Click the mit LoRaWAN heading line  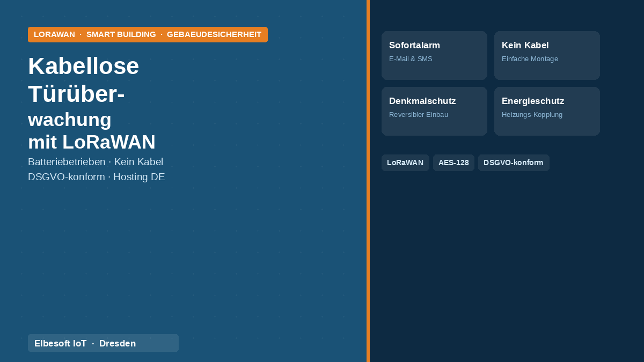click(92, 142)
